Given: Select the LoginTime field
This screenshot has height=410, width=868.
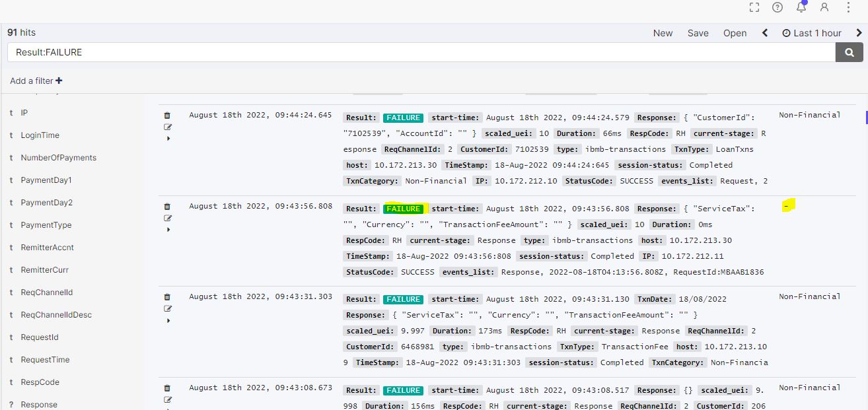Looking at the screenshot, I should [40, 135].
